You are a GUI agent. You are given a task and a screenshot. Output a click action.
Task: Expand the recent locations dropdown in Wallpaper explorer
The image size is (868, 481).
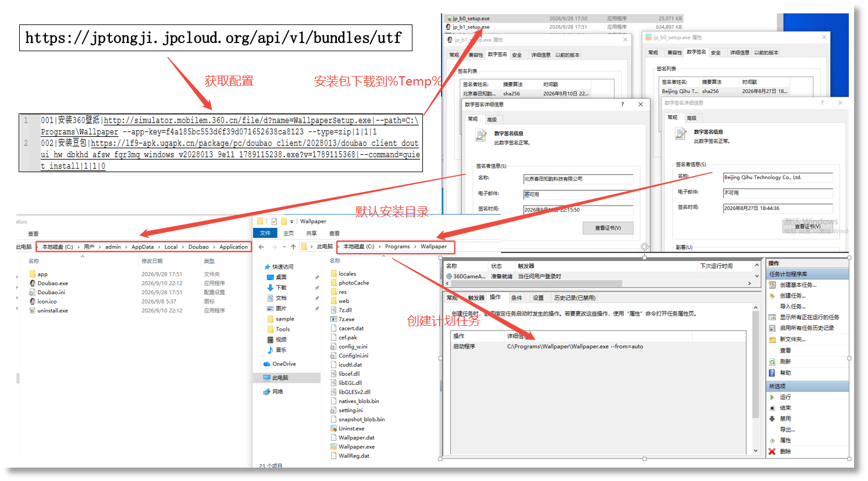pos(284,247)
